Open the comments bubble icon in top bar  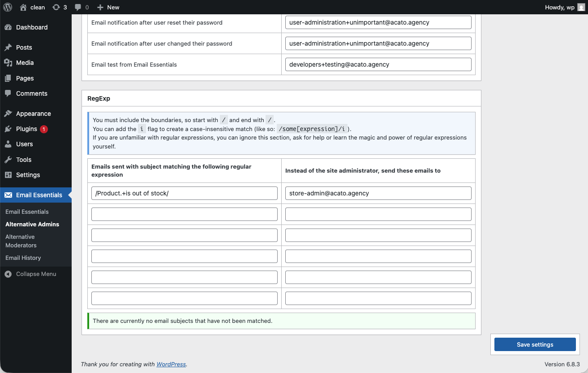click(78, 7)
